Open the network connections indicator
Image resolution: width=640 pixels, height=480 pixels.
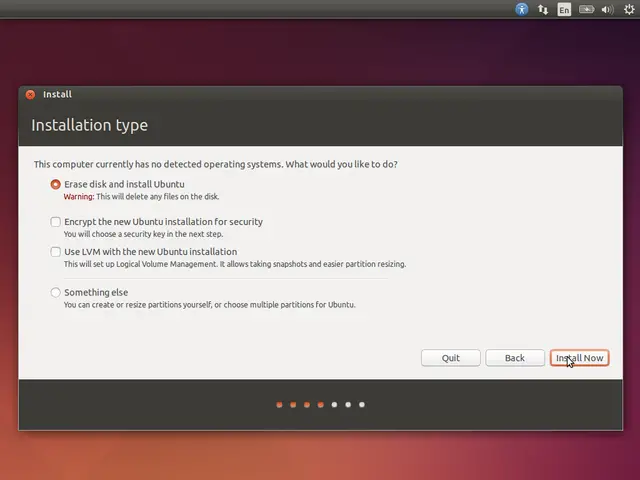pos(543,9)
